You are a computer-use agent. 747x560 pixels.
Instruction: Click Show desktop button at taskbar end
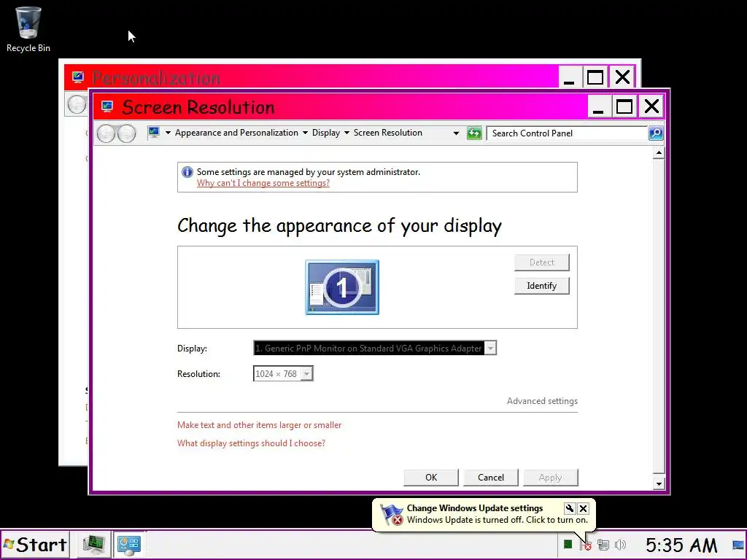[x=738, y=545]
